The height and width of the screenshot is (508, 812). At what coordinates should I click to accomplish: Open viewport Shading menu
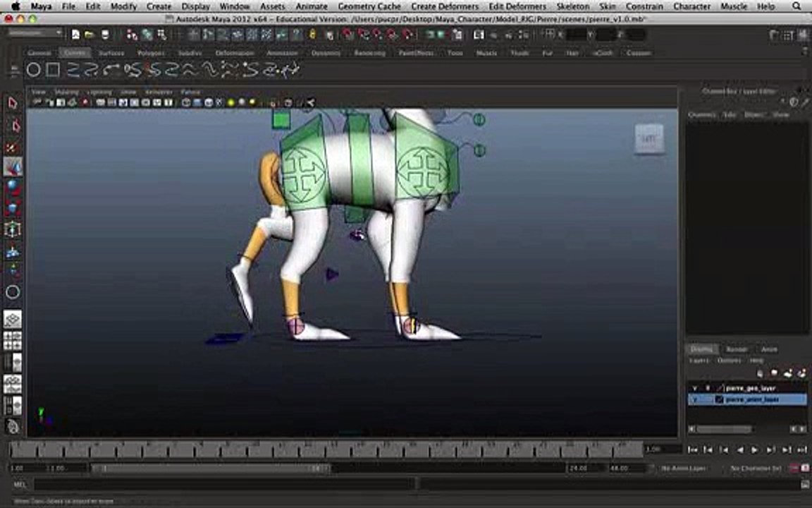[x=66, y=92]
